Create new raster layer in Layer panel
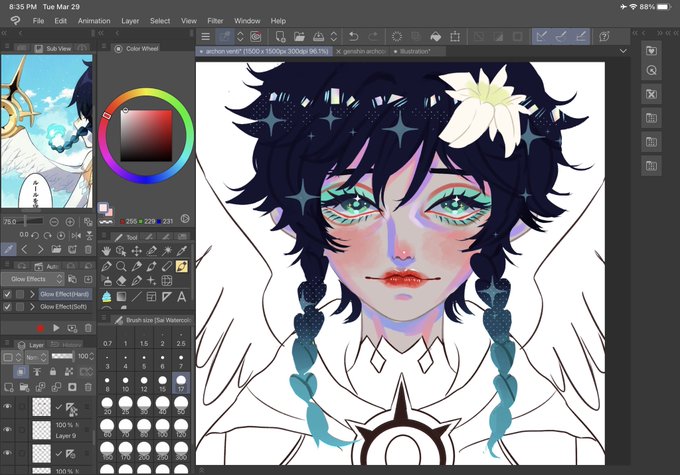Screen dimensions: 680x475 [x=9, y=387]
